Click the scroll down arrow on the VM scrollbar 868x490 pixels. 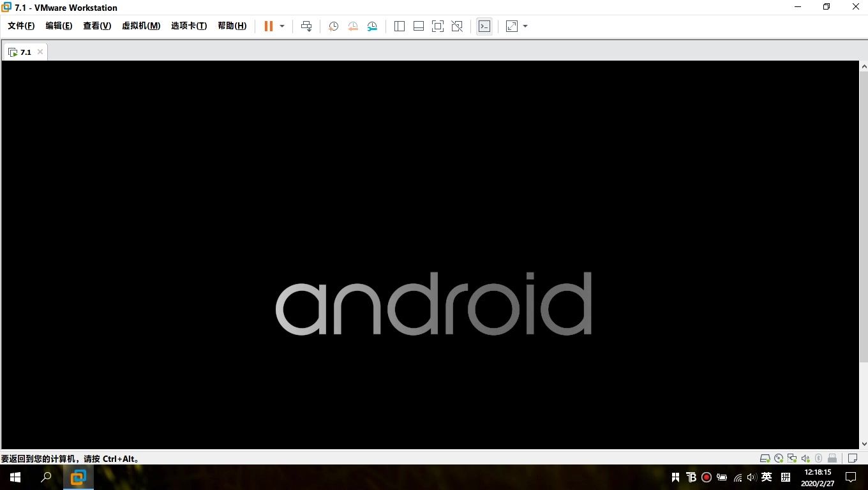tap(864, 443)
